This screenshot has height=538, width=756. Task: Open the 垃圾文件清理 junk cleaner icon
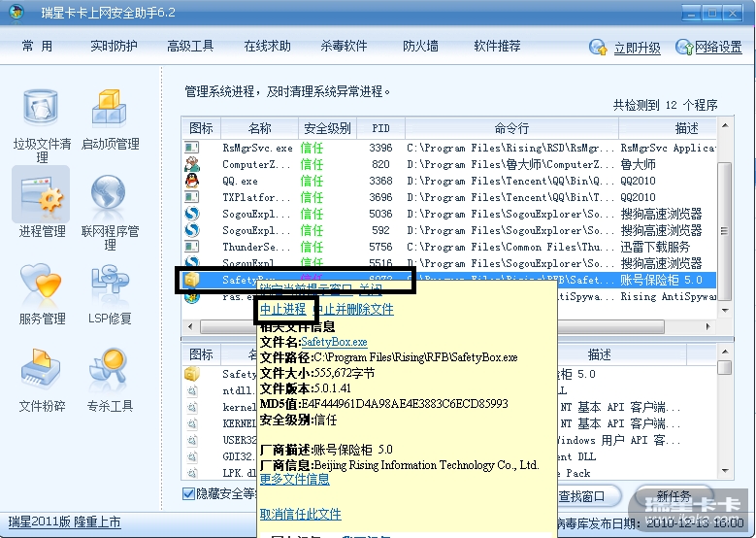[x=41, y=109]
